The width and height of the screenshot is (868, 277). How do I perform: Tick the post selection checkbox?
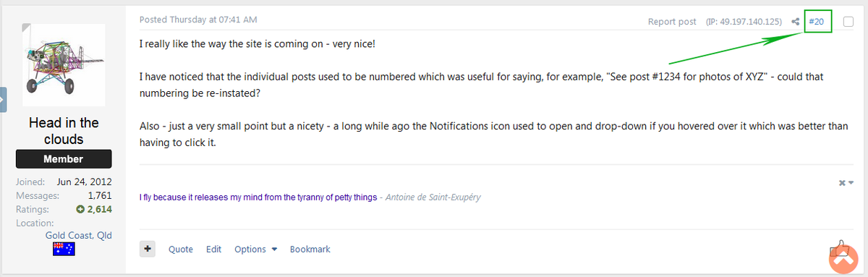[848, 22]
